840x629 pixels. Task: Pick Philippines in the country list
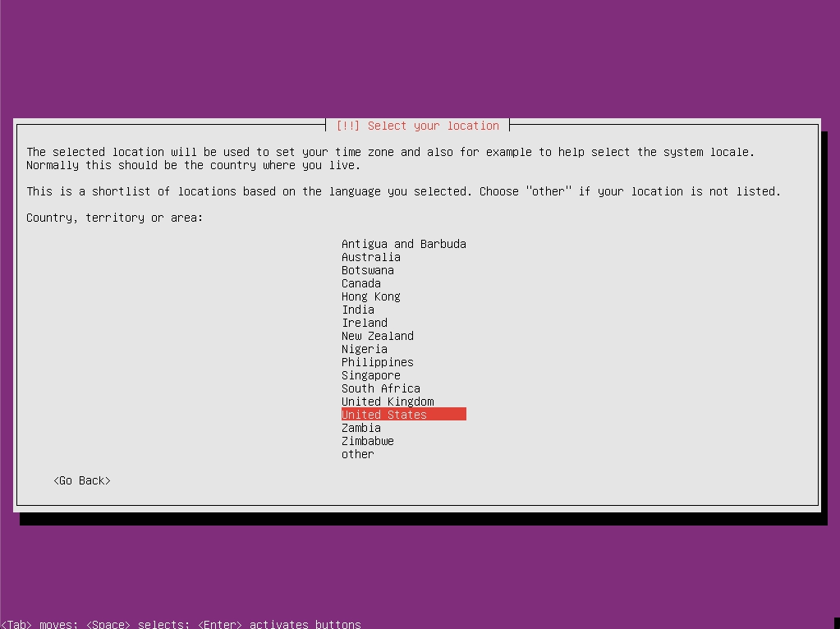pyautogui.click(x=377, y=362)
